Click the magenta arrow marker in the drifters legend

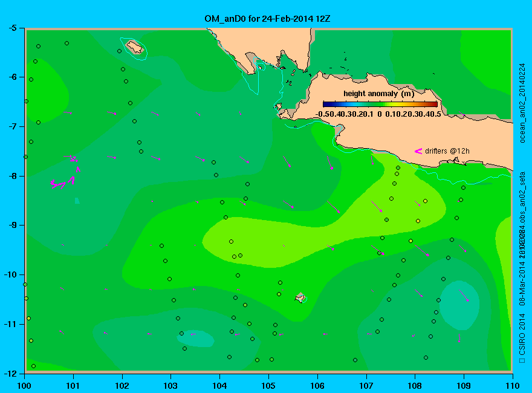tap(418, 151)
